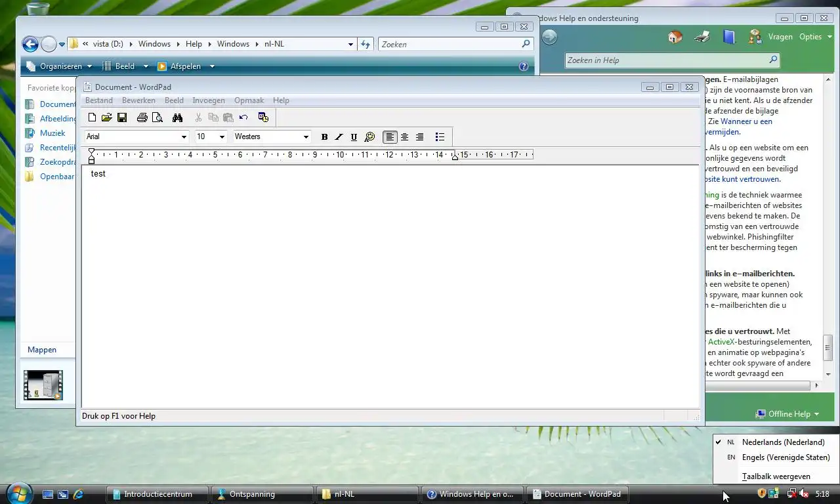Print the WordPad document
This screenshot has width=840, height=504.
(x=142, y=117)
